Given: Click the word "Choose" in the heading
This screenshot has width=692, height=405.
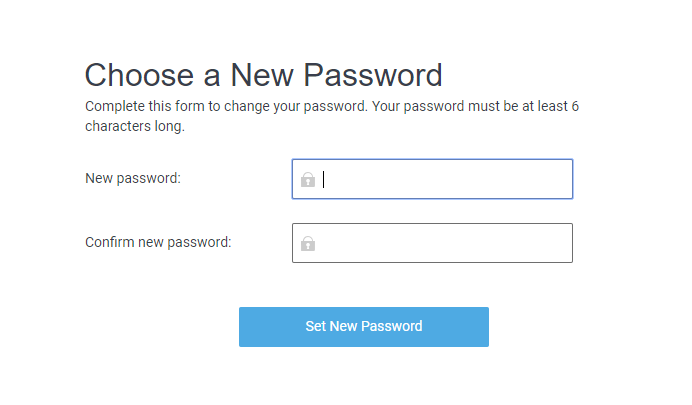Looking at the screenshot, I should (137, 75).
